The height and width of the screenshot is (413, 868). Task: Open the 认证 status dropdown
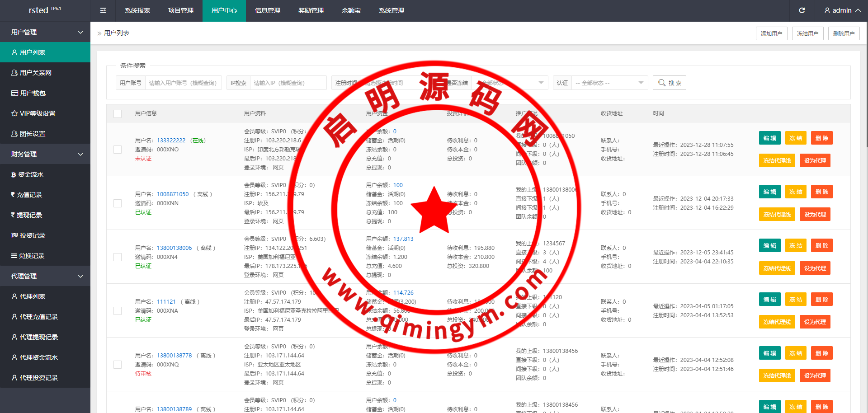(609, 83)
